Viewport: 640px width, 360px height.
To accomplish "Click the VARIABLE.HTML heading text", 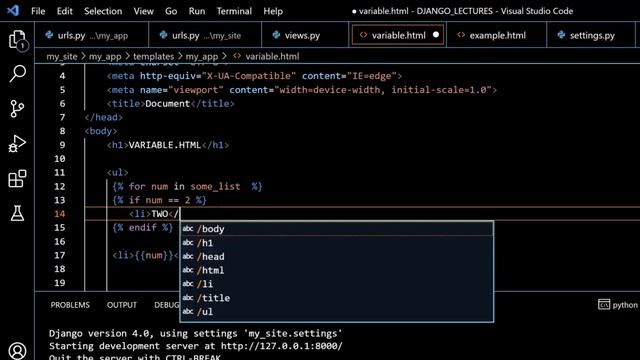I will 164,145.
